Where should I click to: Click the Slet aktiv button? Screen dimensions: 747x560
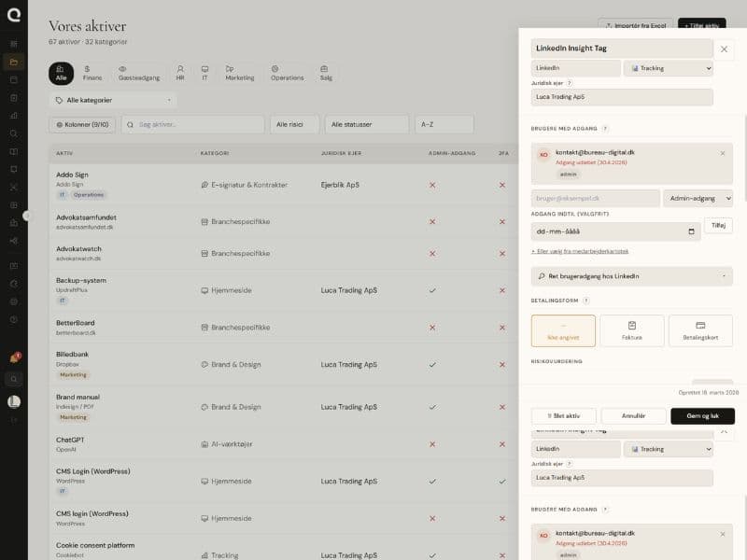click(x=564, y=416)
